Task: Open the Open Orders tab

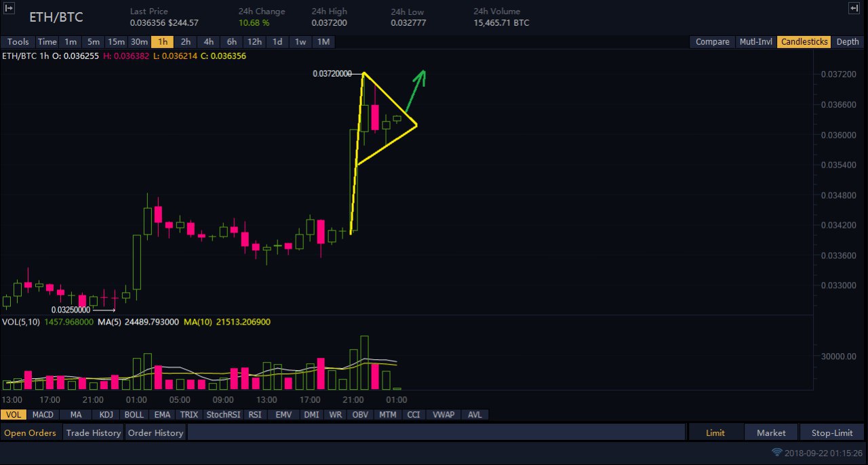Action: [31, 432]
